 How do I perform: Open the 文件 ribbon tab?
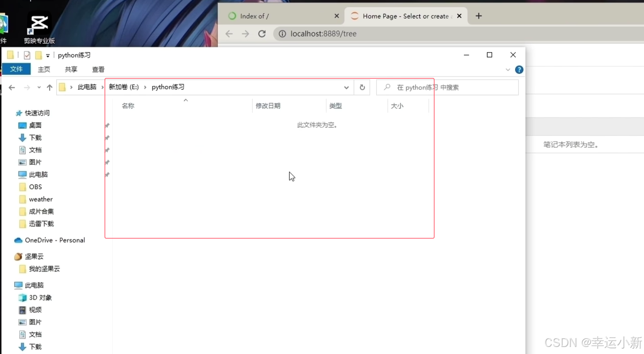[x=16, y=69]
